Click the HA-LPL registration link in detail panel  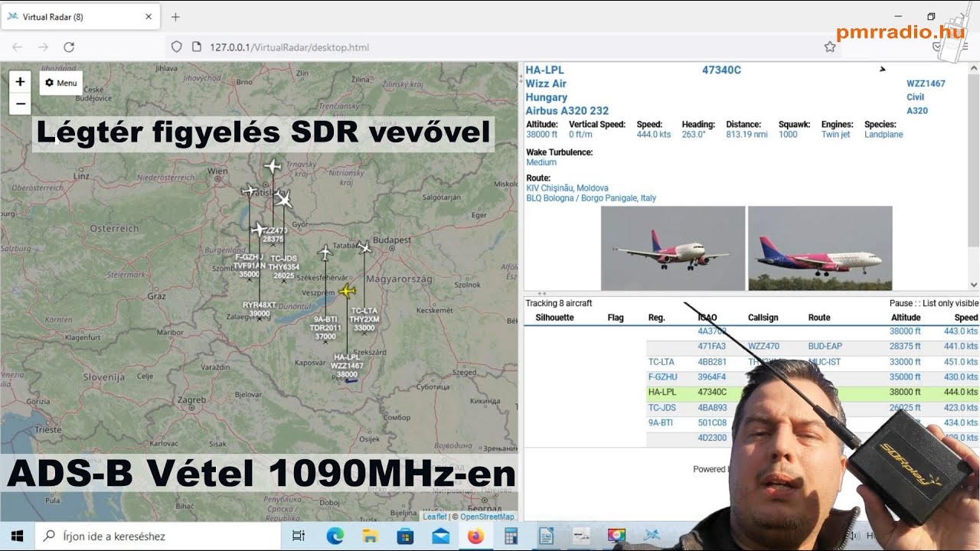pyautogui.click(x=544, y=70)
